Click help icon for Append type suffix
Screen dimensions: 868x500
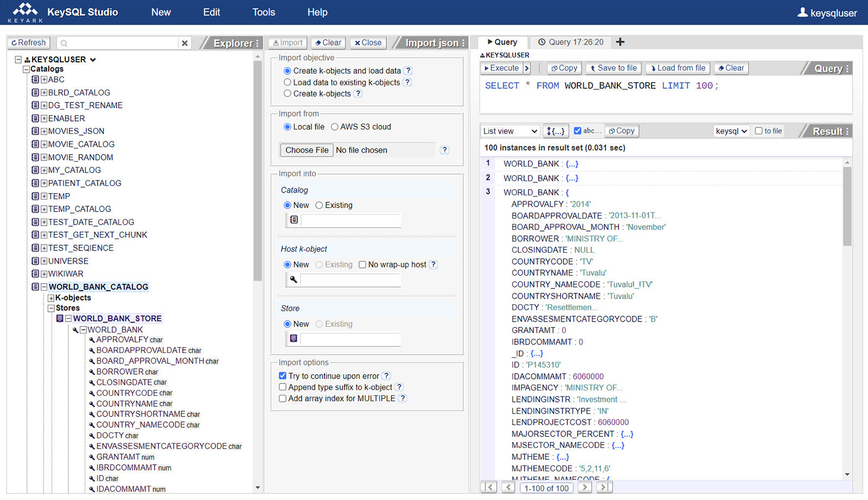pos(399,387)
